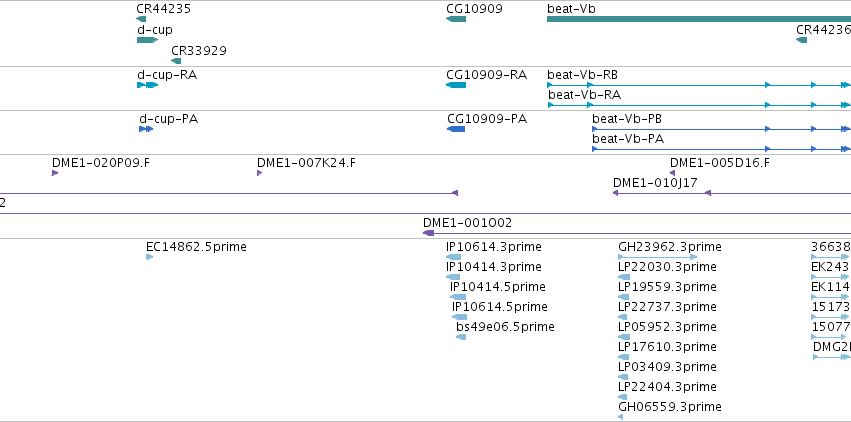Select the d-cup-RA transcript glyph
Image resolution: width=851 pixels, height=422 pixels.
coord(147,85)
